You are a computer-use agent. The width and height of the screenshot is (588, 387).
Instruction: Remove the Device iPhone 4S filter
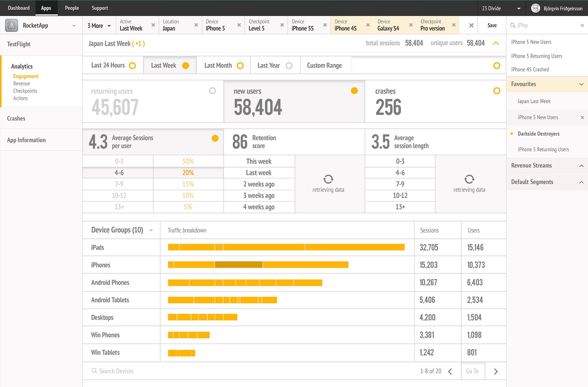(x=368, y=25)
